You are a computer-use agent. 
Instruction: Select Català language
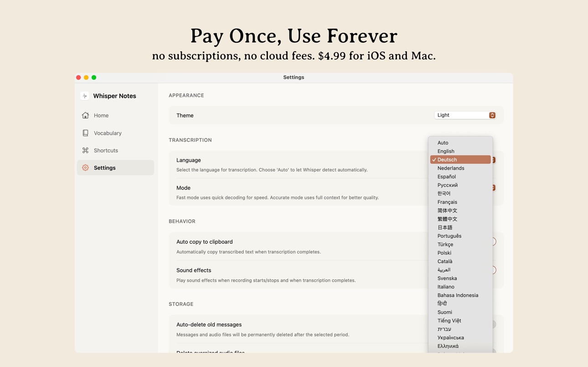tap(460, 261)
